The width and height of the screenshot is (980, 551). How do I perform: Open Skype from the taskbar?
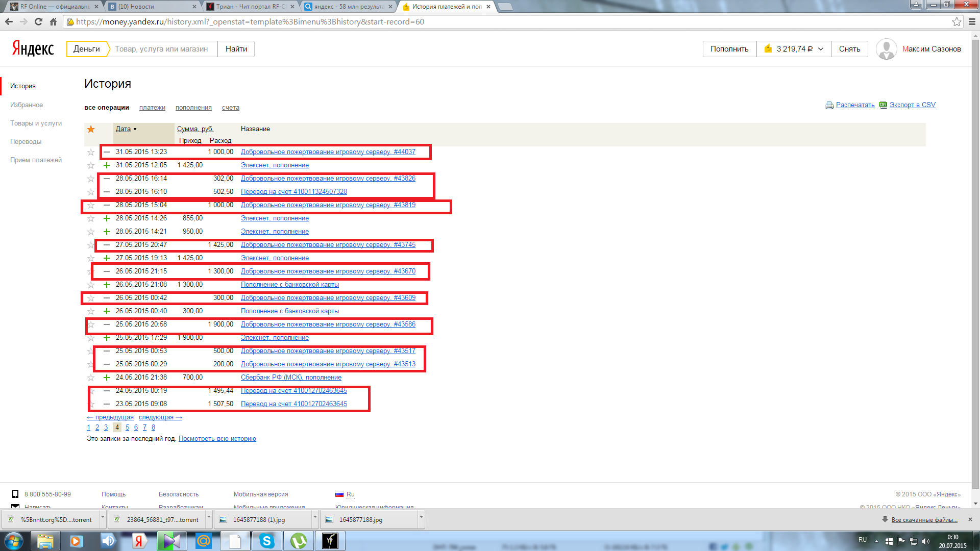click(266, 541)
